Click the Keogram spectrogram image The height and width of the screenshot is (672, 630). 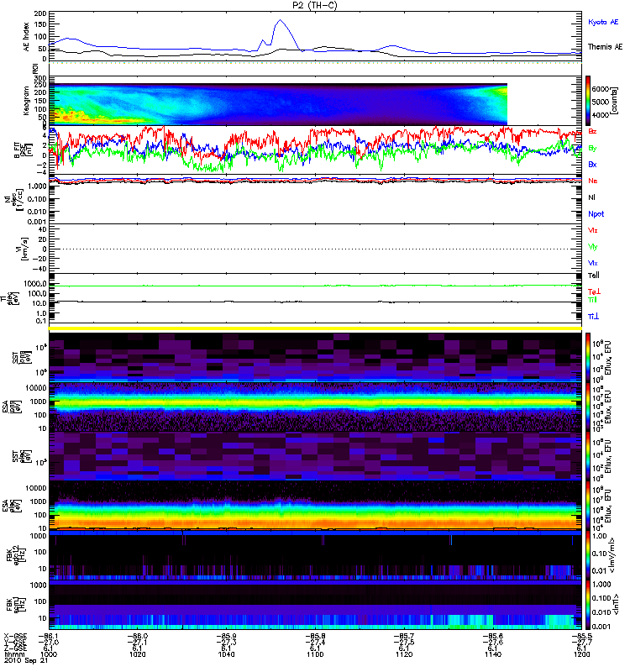tap(278, 104)
